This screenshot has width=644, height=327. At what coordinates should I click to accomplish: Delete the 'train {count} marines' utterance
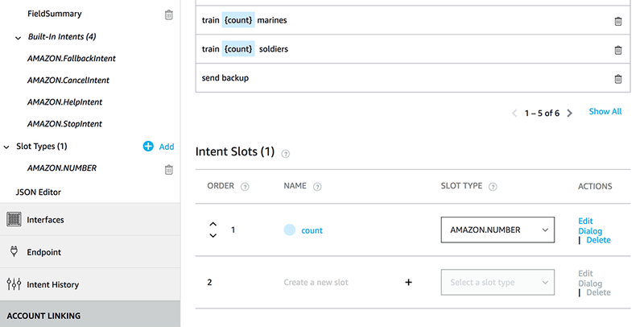617,21
